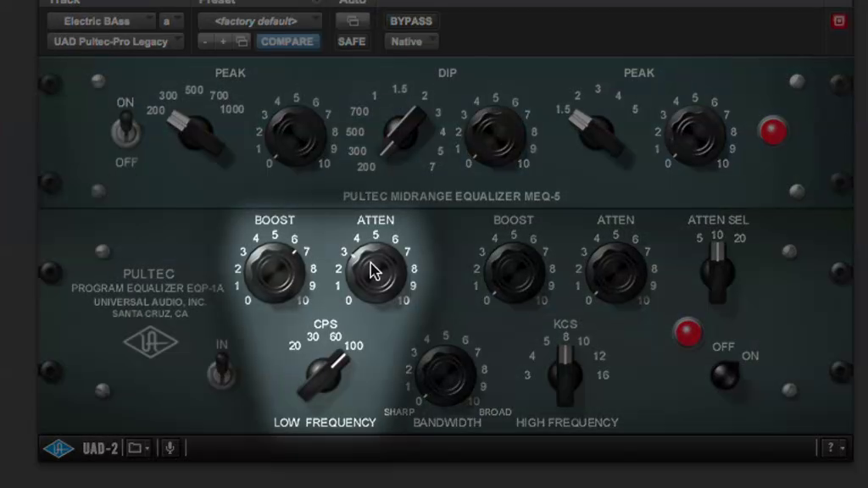
Task: Flip the MEQ-5 ON/OFF toggle switch
Action: pyautogui.click(x=126, y=130)
